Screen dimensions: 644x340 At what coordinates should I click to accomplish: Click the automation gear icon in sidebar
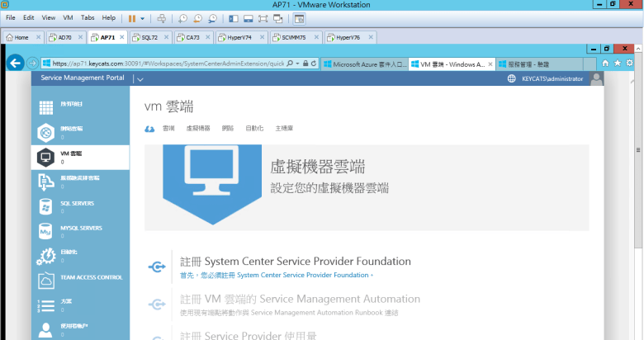point(46,256)
